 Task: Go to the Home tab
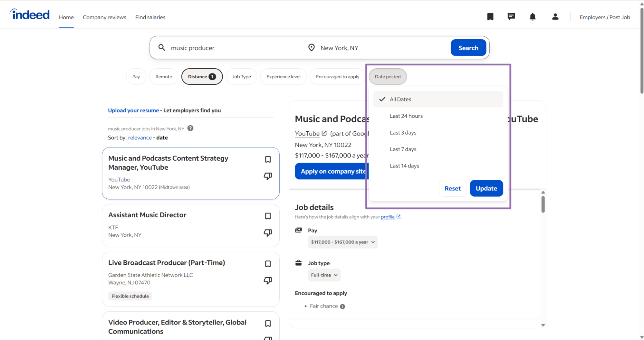pyautogui.click(x=66, y=17)
